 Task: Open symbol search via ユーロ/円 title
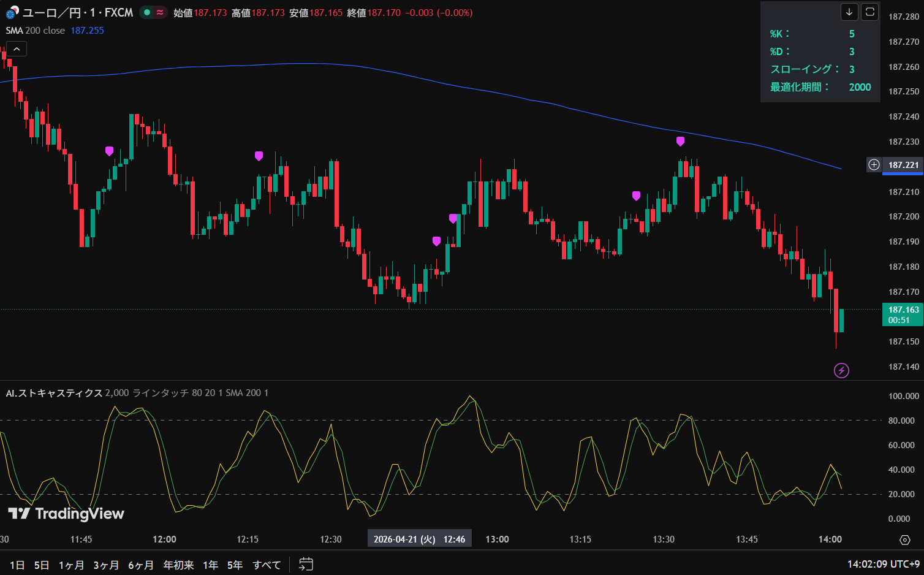pyautogui.click(x=77, y=13)
